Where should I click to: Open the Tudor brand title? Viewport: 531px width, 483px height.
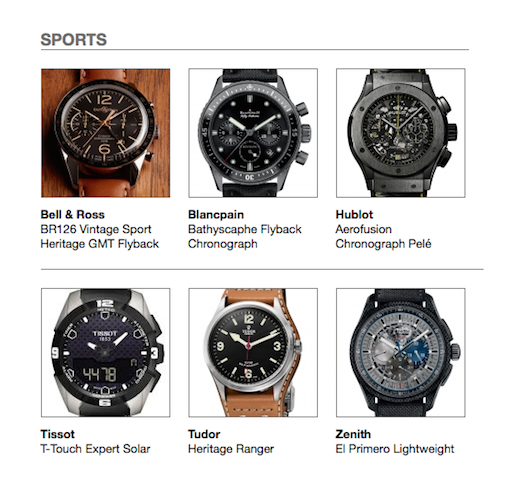click(204, 434)
